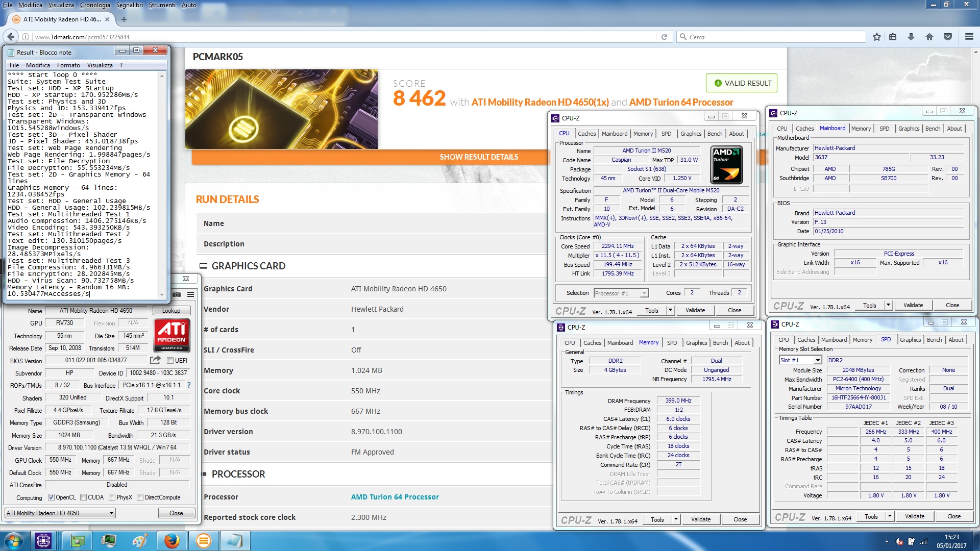Screen dimensions: 980x551
Task: Switch to Caches tab in CPU-Z CPU window
Action: (x=586, y=134)
